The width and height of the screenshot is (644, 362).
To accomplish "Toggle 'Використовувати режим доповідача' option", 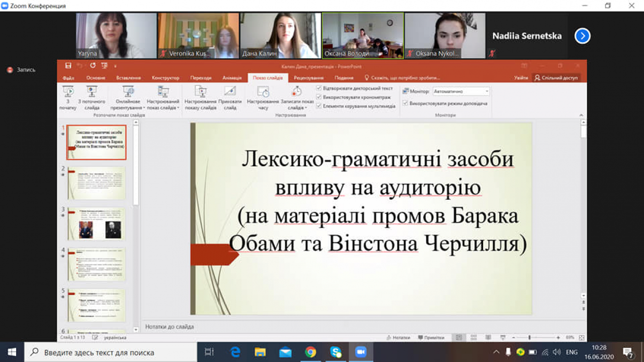I will click(x=404, y=104).
